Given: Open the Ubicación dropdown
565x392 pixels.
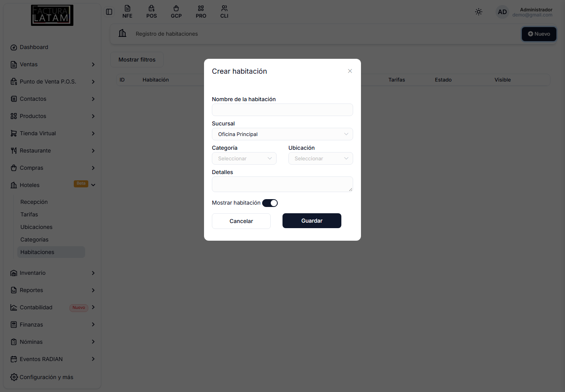Looking at the screenshot, I should 321,158.
